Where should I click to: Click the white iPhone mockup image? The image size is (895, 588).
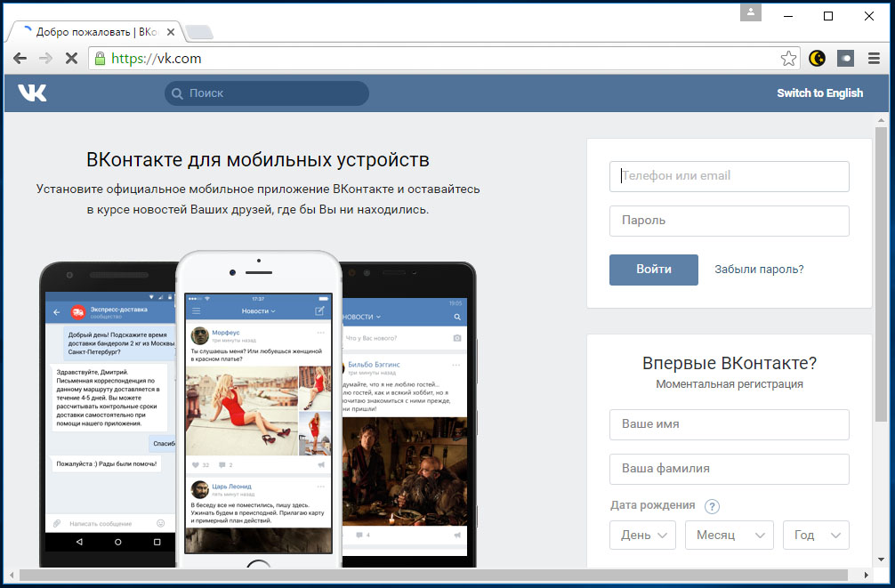click(x=259, y=408)
